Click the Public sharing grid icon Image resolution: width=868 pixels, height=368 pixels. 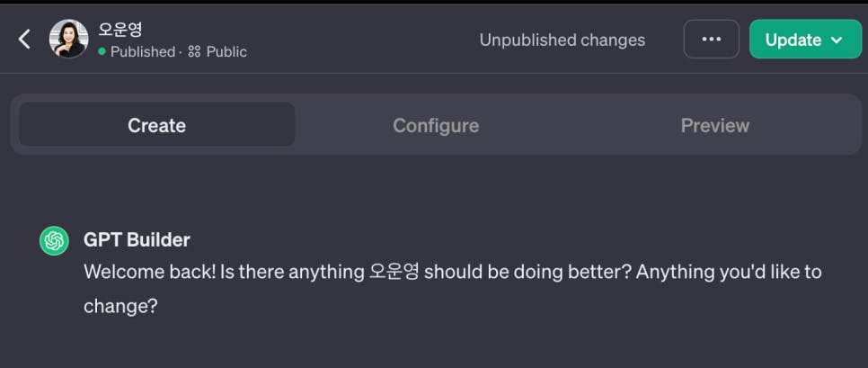pos(194,51)
